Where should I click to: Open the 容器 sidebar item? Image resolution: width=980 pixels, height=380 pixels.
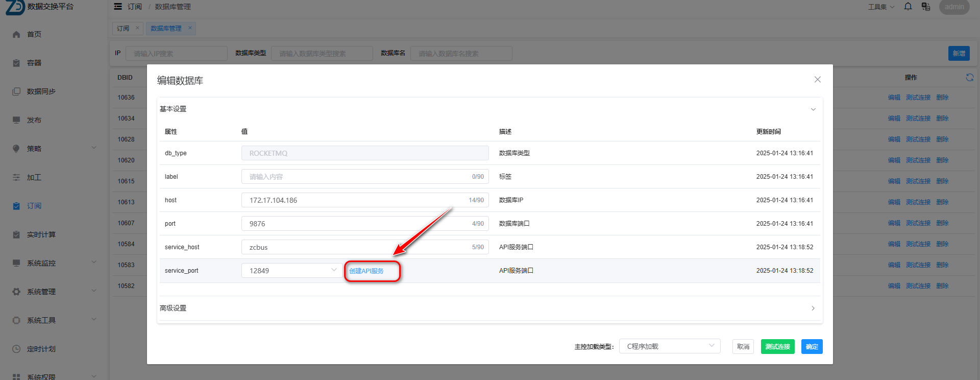tap(34, 63)
